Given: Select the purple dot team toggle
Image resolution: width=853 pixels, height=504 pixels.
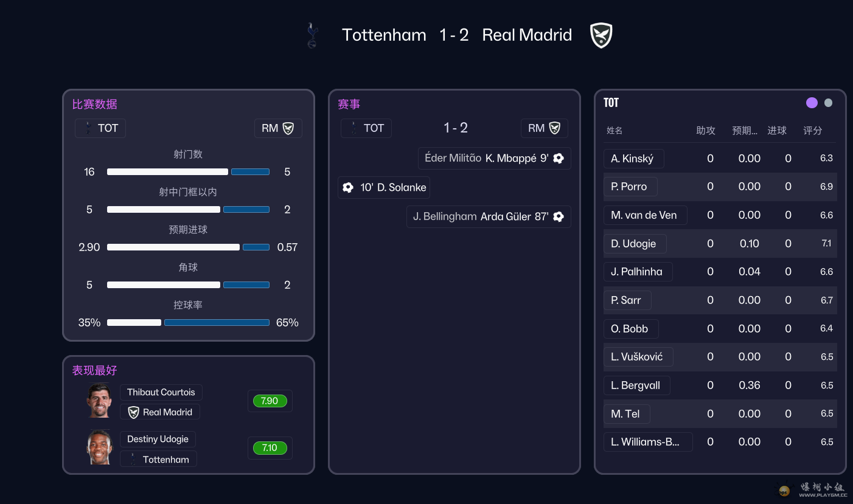Looking at the screenshot, I should click(812, 103).
